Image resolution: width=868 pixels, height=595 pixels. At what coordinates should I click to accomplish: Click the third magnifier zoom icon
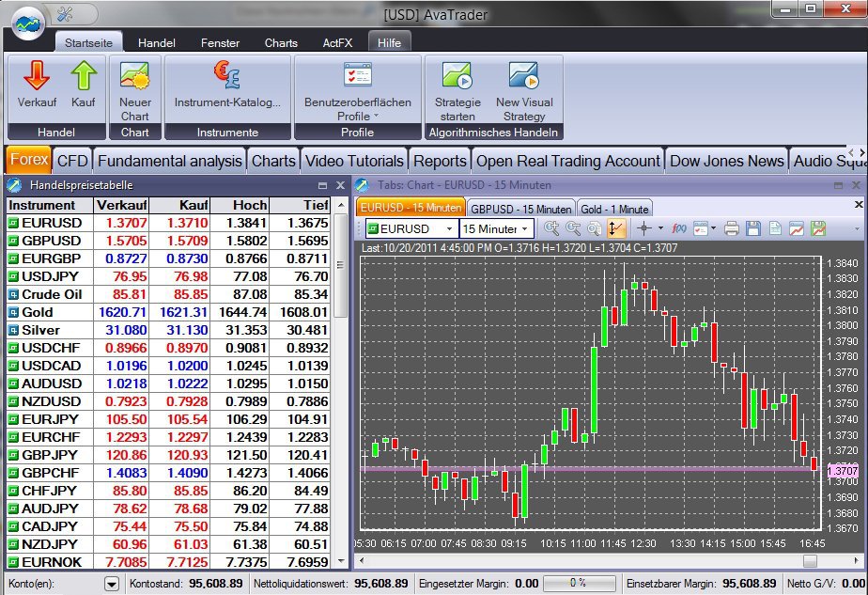click(x=594, y=228)
